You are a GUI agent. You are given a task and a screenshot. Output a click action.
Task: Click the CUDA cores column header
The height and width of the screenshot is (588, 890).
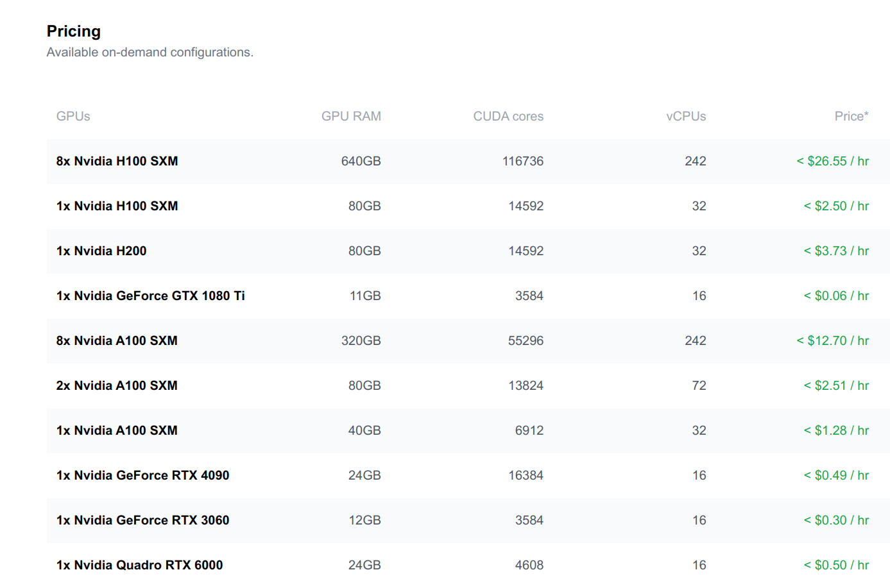click(508, 116)
